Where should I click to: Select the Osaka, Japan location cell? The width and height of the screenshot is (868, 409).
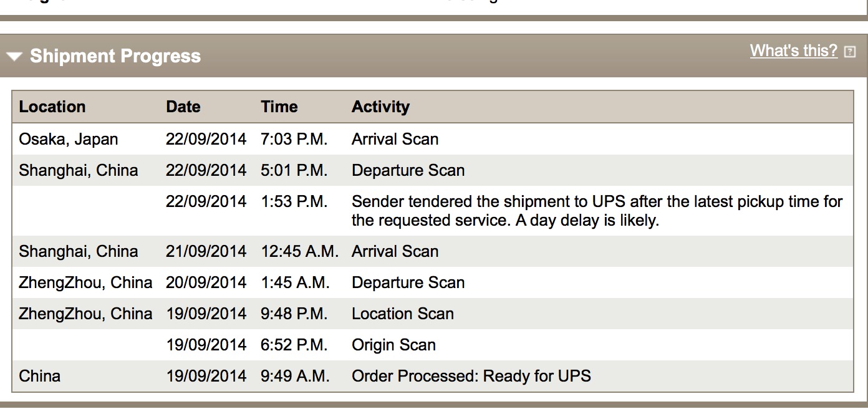tap(69, 139)
